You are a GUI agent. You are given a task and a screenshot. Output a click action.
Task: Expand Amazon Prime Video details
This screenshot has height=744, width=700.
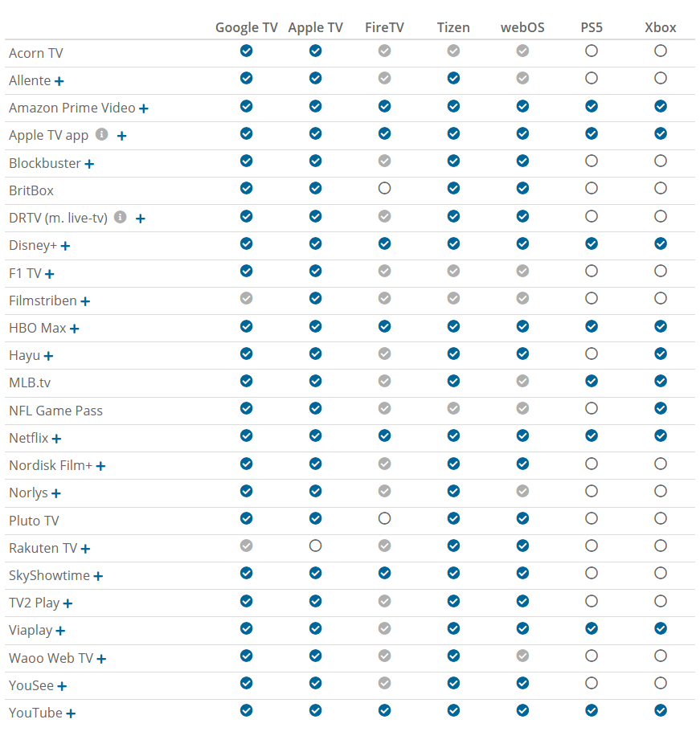(144, 108)
